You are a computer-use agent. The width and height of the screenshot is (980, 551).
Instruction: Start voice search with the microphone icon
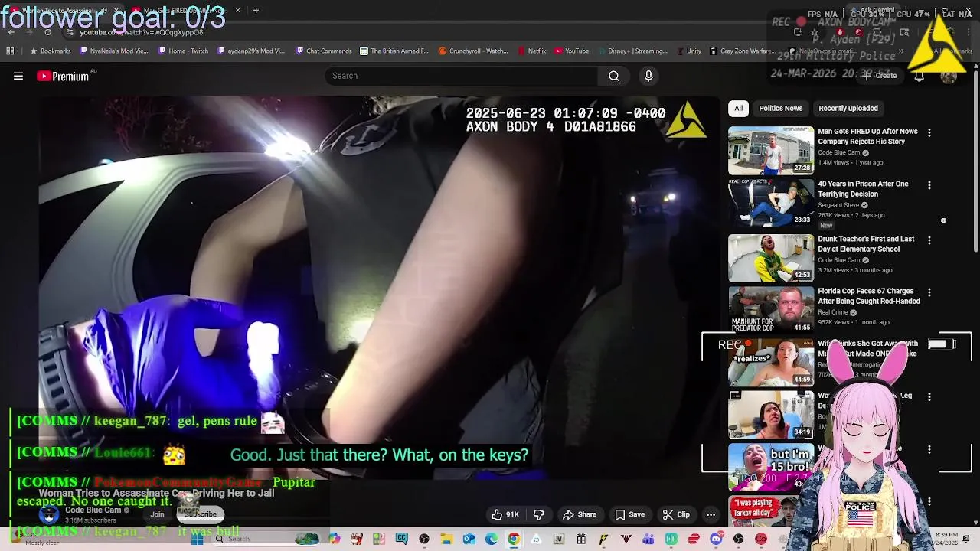tap(648, 76)
